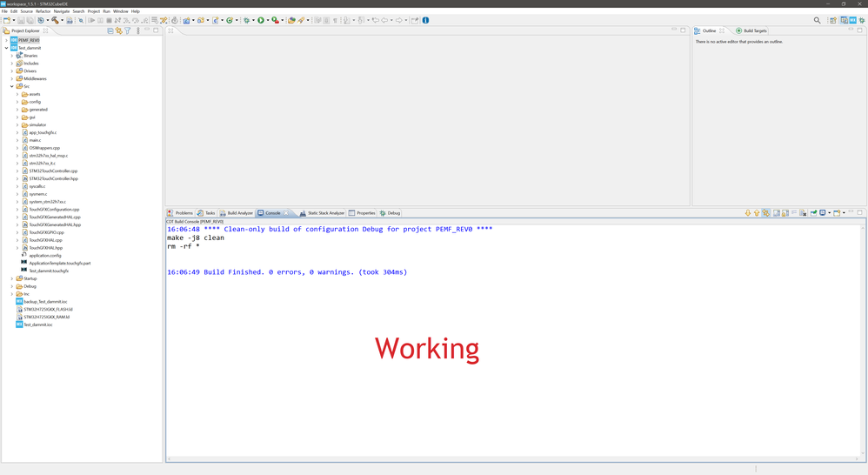
Task: Toggle console Pin Console icon
Action: pos(814,212)
